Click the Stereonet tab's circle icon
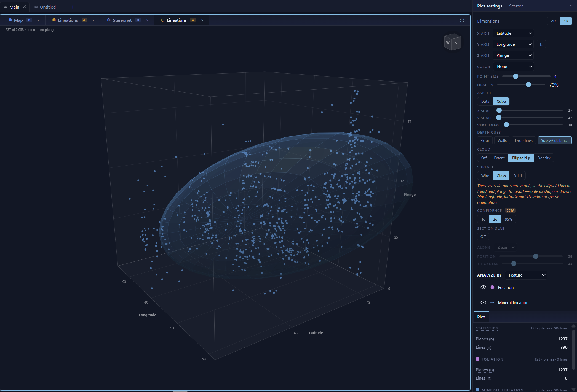This screenshot has width=577, height=392. (109, 20)
